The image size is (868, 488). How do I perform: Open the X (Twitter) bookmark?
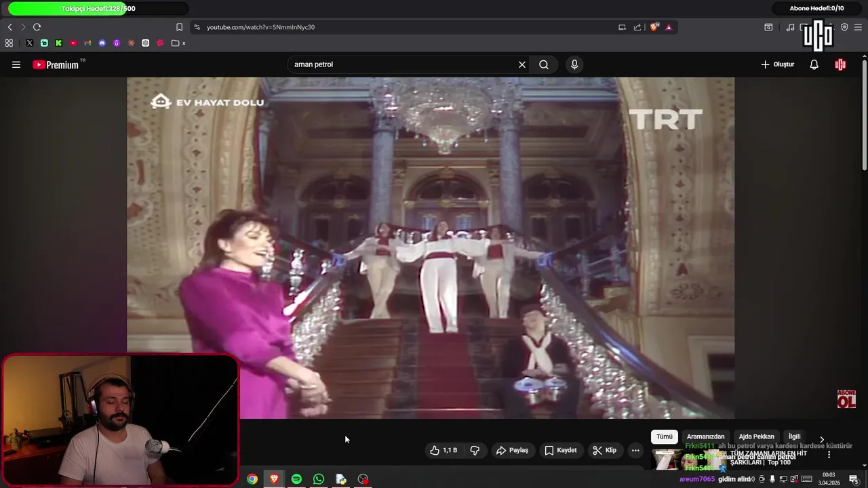[x=30, y=43]
